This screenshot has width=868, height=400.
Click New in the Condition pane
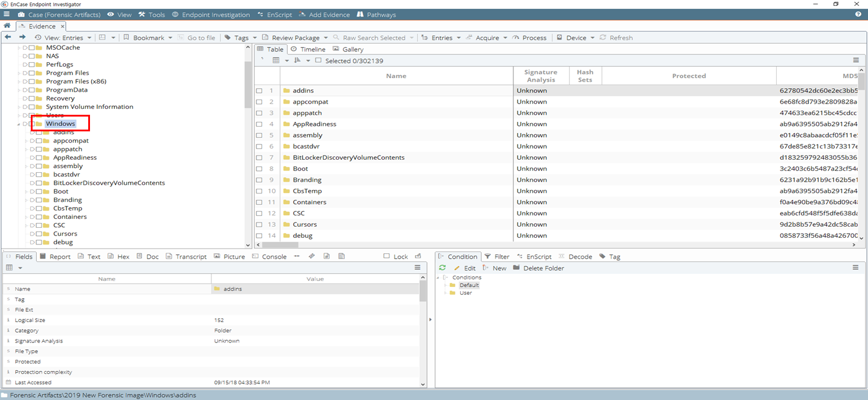(x=494, y=268)
